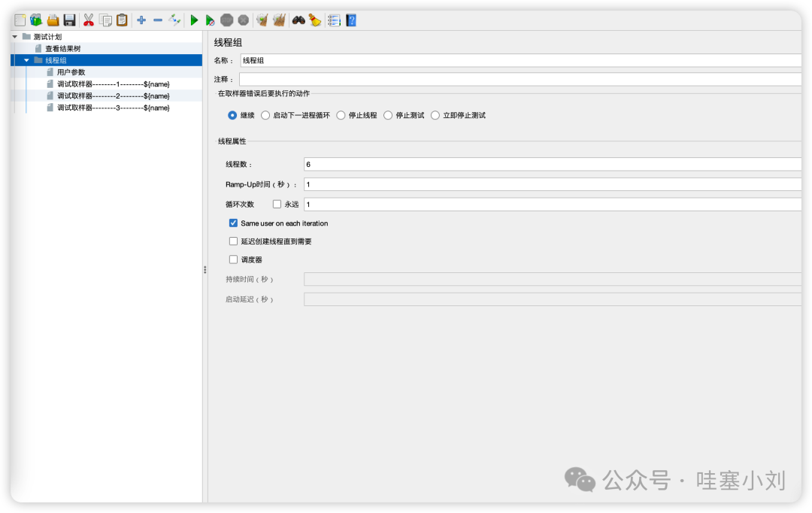The height and width of the screenshot is (513, 812).
Task: Expand all tree nodes with plus icon
Action: click(x=141, y=20)
